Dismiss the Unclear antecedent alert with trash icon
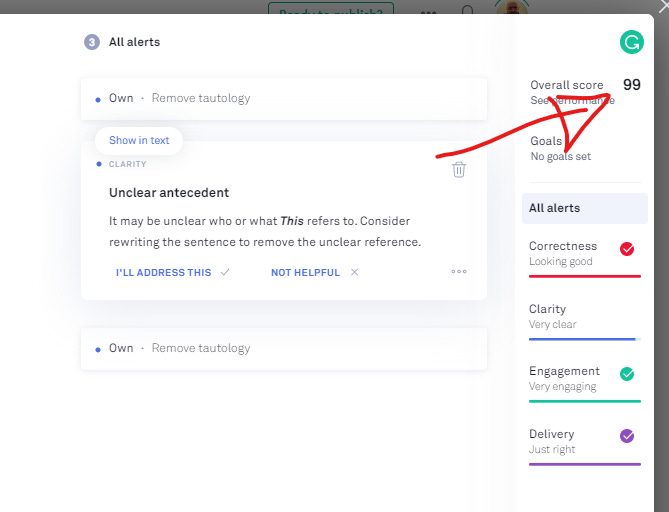Viewport: 669px width, 512px height. [x=459, y=169]
